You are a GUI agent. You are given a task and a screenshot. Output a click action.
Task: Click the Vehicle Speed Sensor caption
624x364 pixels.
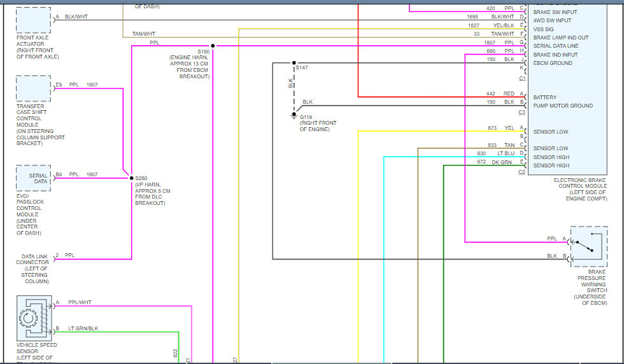[x=36, y=352]
